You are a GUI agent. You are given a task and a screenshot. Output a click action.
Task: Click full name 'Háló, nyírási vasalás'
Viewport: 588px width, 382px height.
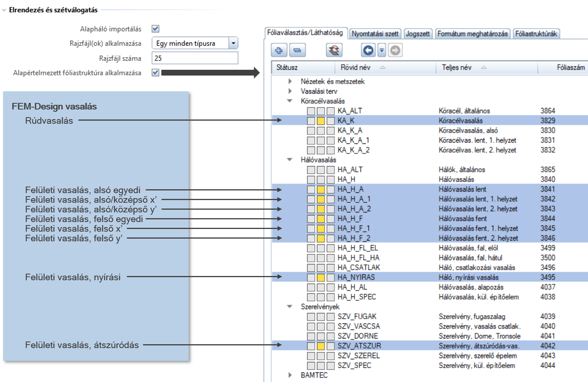pyautogui.click(x=469, y=277)
